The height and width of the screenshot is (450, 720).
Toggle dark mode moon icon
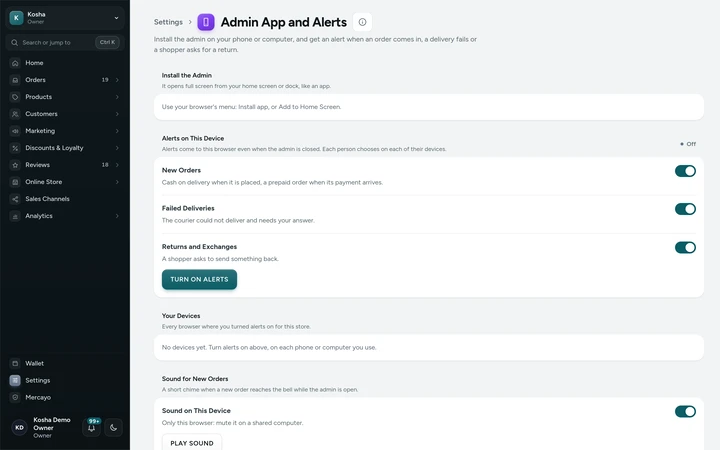click(x=113, y=428)
